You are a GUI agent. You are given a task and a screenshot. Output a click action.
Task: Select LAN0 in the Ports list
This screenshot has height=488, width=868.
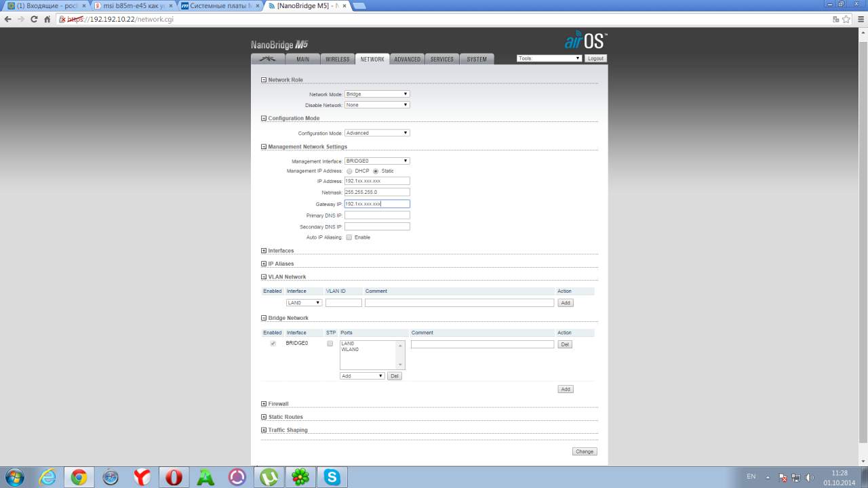347,344
